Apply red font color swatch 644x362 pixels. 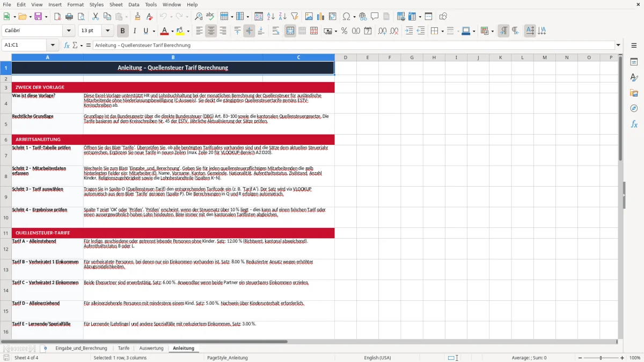(x=165, y=31)
